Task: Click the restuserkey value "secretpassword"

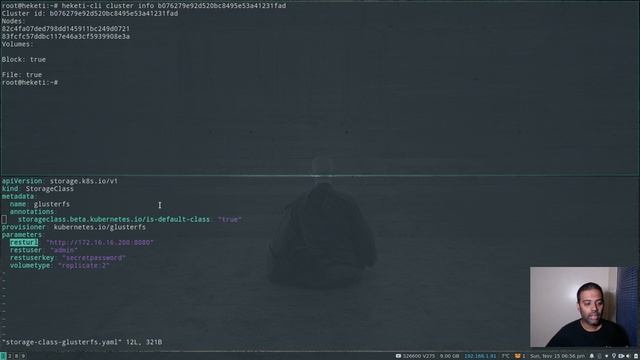Action: [x=94, y=258]
